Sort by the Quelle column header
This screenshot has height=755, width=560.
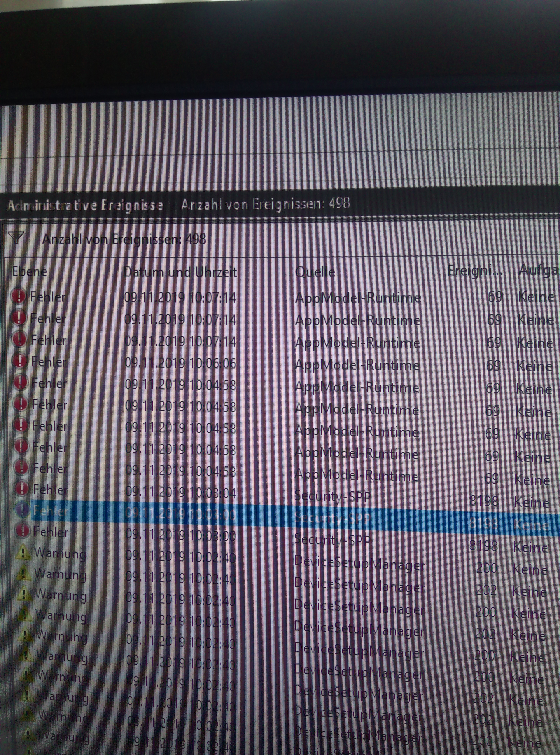click(x=315, y=272)
